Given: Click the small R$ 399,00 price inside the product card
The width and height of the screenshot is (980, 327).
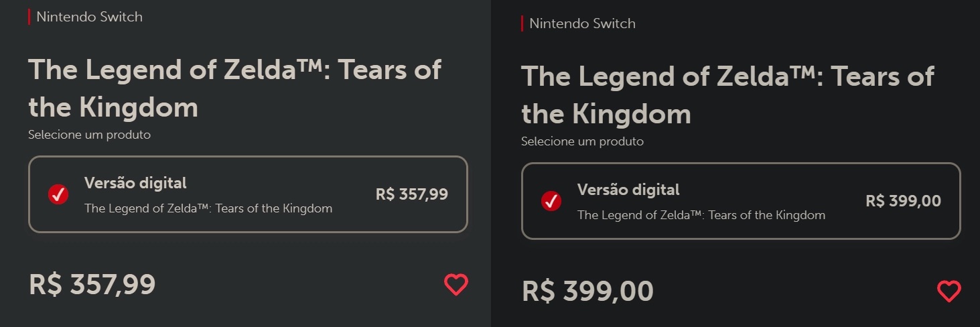Looking at the screenshot, I should [x=904, y=201].
